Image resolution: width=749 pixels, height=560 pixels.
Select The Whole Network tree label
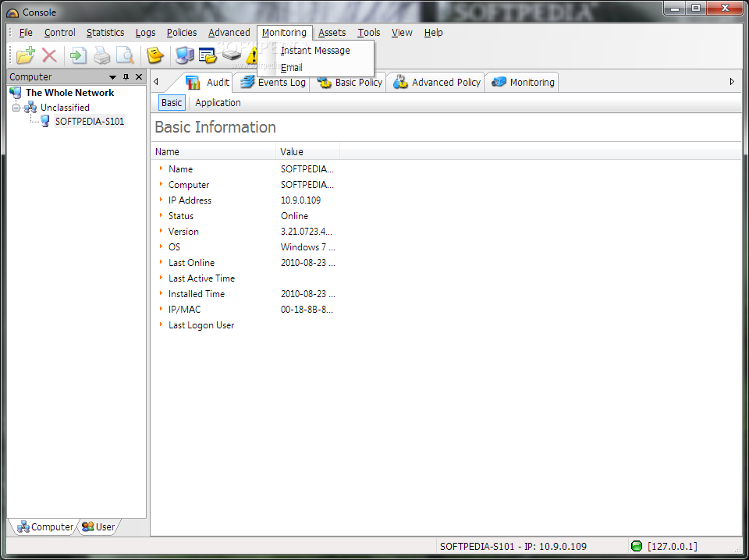click(69, 93)
